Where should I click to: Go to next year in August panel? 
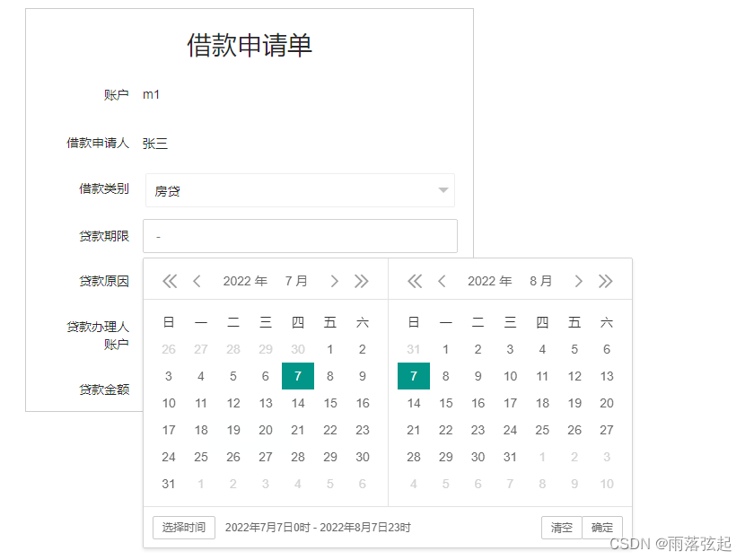(x=606, y=281)
